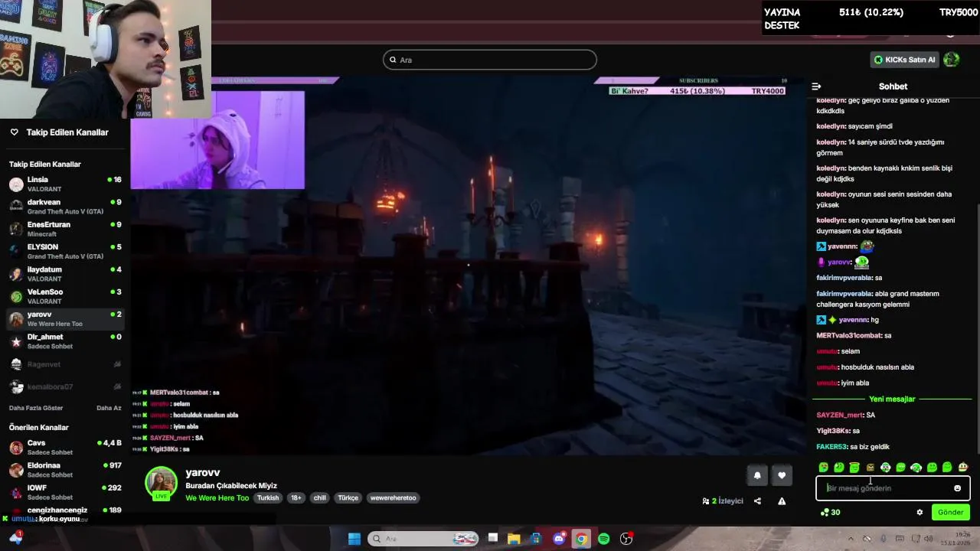980x551 pixels.
Task: Open yarovv channel name link
Action: click(202, 473)
